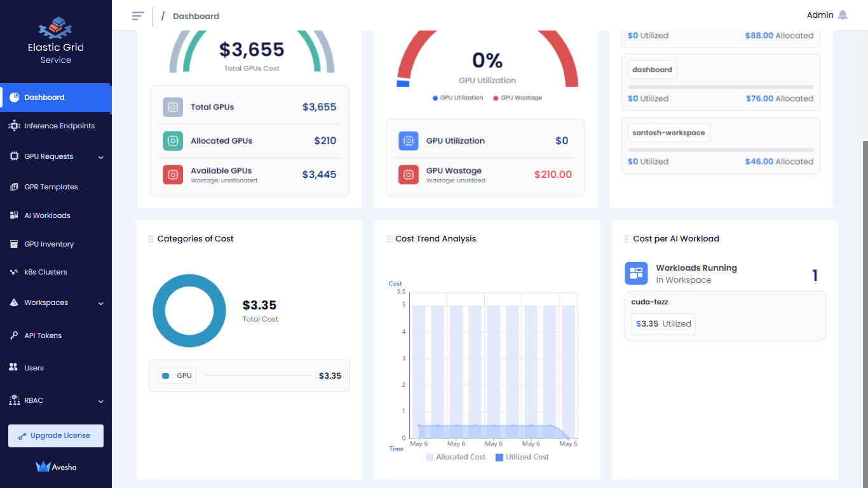Click the Allocated GPUs green chip icon

(x=173, y=141)
